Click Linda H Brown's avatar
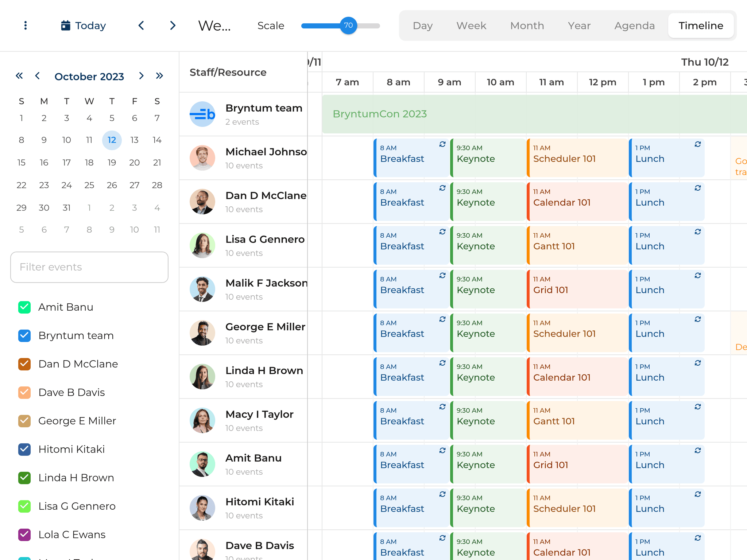This screenshot has width=747, height=560. [x=202, y=377]
